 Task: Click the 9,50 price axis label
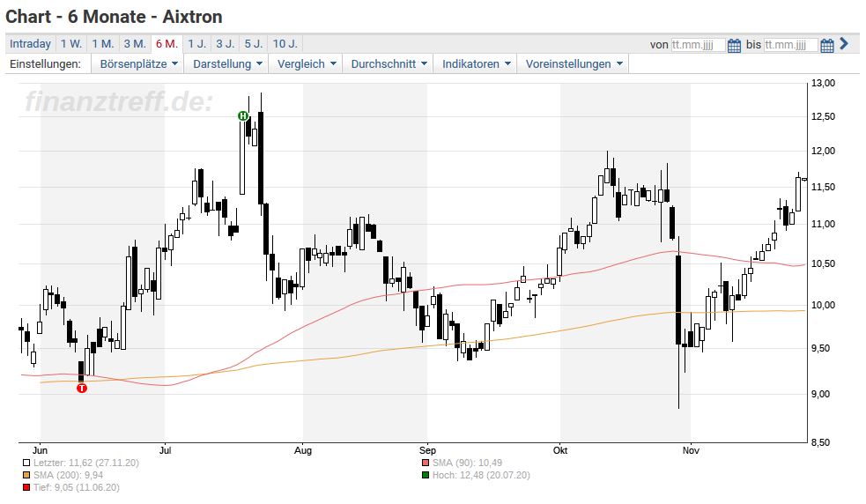pyautogui.click(x=820, y=348)
